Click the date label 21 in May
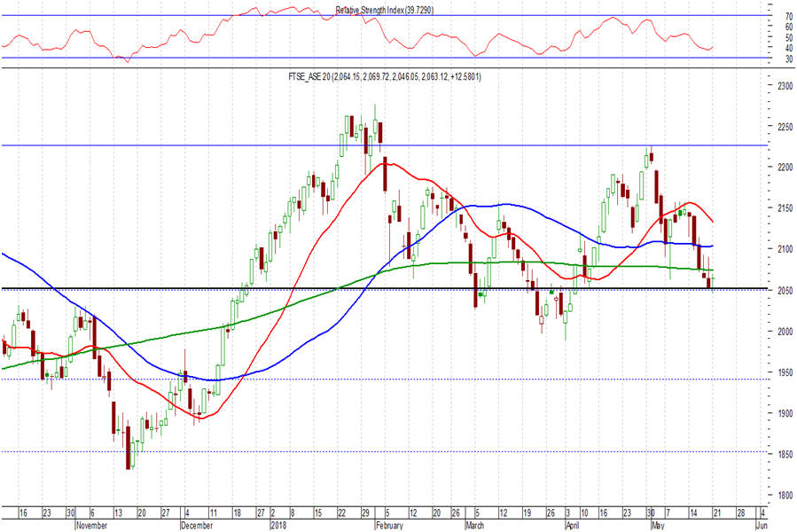 [716, 512]
